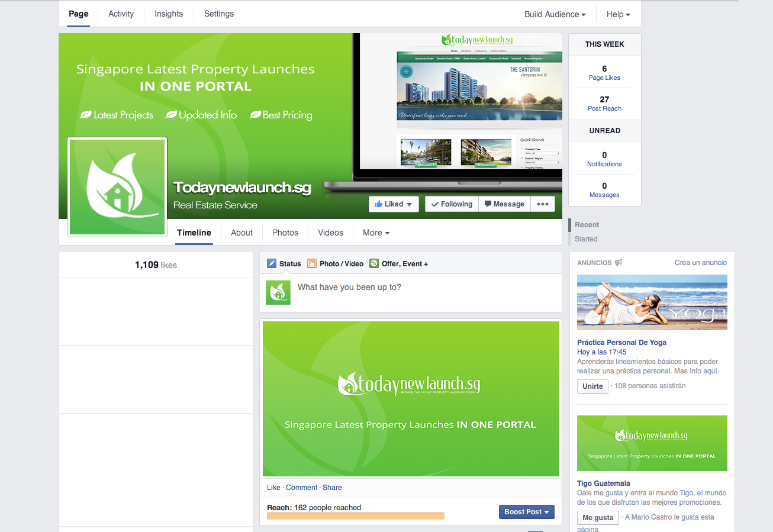Click the Todaynewlaunch.sg page name

point(242,188)
